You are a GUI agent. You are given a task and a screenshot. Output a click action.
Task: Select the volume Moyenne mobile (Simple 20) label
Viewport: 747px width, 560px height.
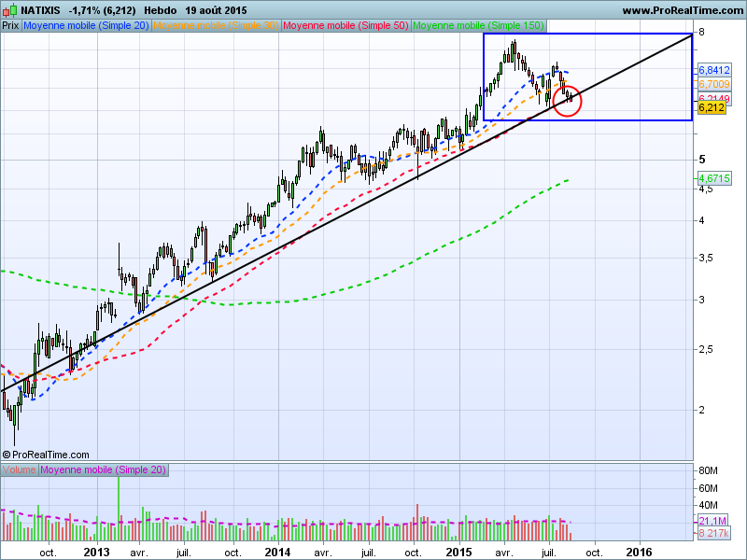103,470
